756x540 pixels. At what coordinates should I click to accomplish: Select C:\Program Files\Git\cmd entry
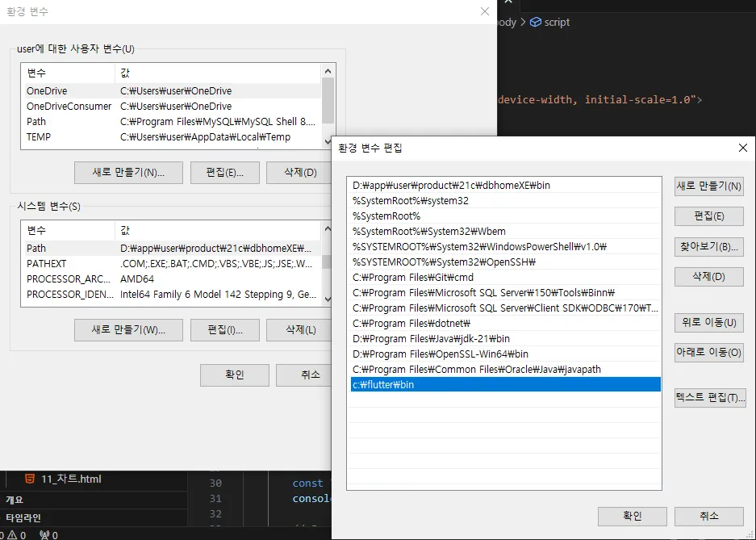click(x=505, y=277)
